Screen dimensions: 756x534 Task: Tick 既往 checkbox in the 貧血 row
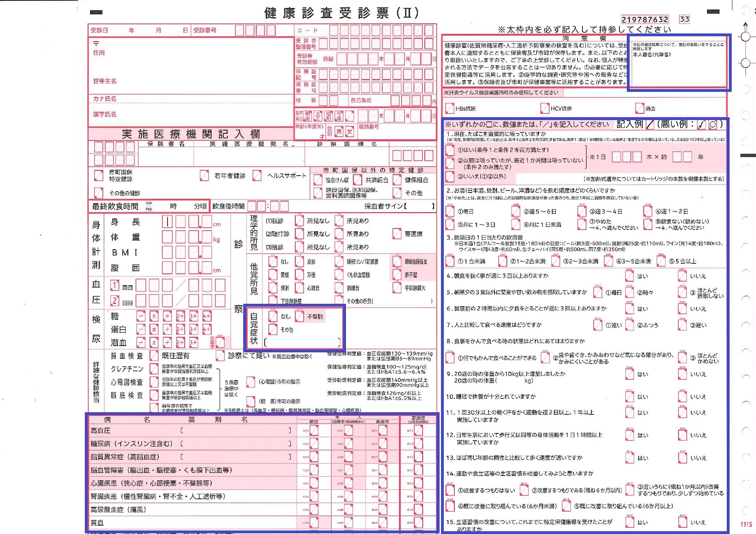tap(314, 523)
